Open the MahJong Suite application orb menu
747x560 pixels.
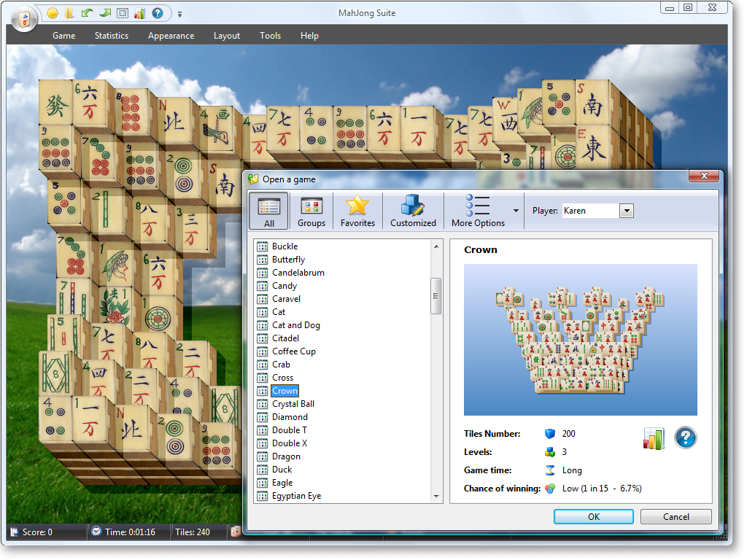[23, 20]
